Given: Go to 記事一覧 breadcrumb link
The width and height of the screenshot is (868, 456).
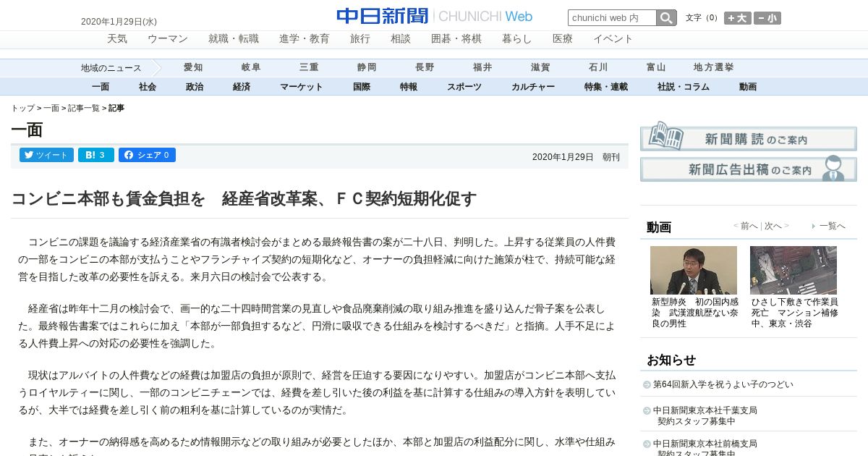Looking at the screenshot, I should (x=84, y=108).
